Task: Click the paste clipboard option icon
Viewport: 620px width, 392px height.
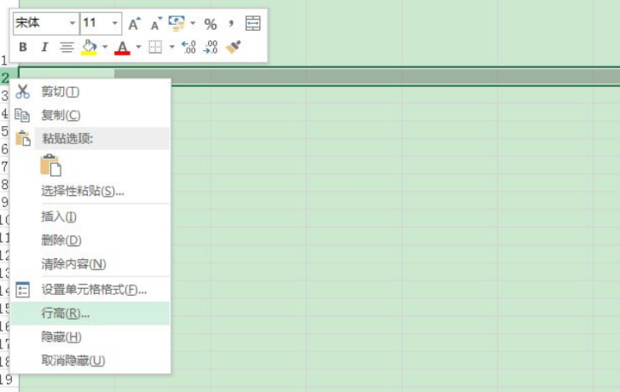Action: coord(51,165)
